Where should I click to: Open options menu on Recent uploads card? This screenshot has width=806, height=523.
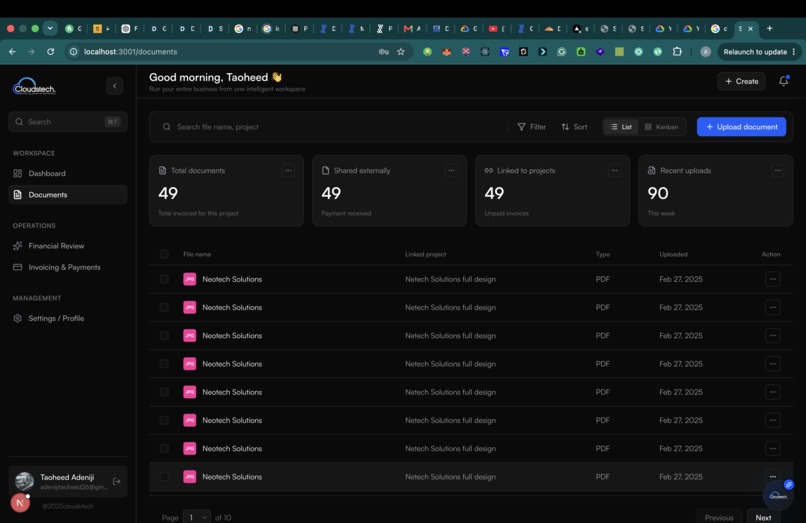click(x=777, y=170)
